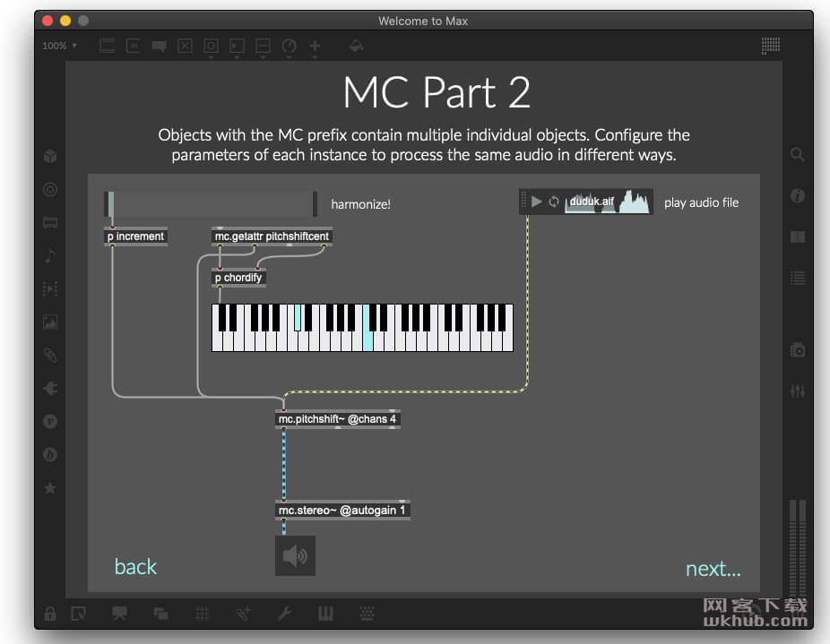Add a slider object from toolbar

pyautogui.click(x=263, y=46)
